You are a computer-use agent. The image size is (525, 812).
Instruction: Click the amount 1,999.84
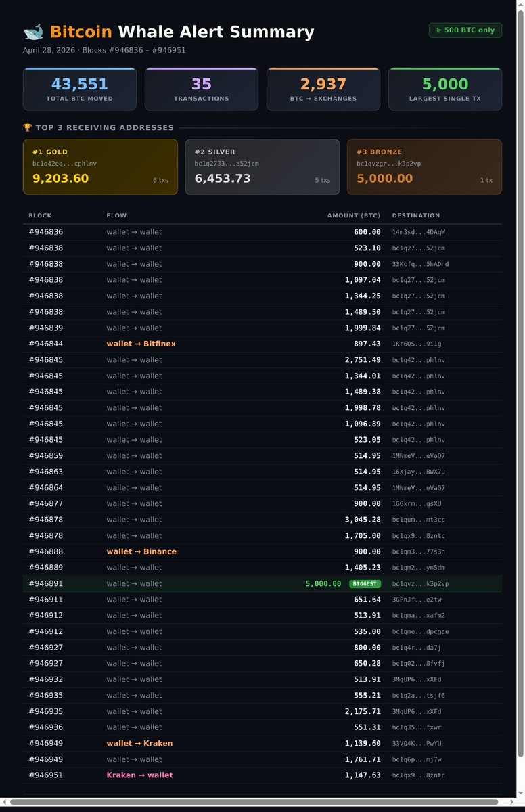click(363, 328)
